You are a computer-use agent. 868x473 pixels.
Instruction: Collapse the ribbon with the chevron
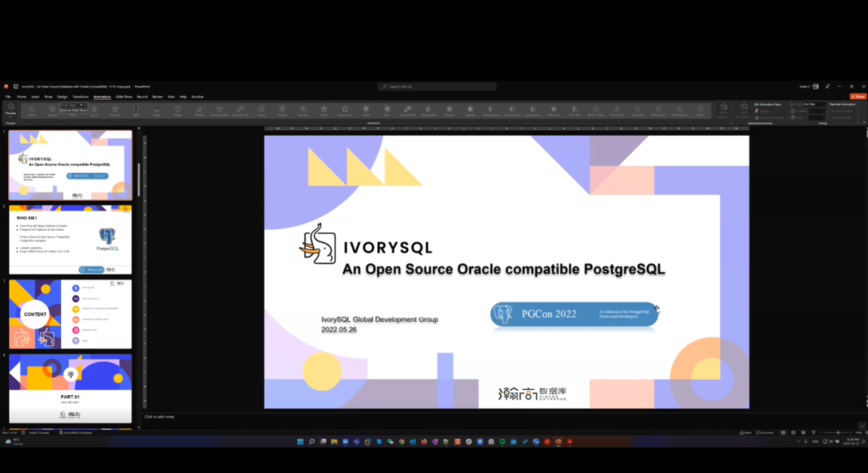tap(863, 122)
